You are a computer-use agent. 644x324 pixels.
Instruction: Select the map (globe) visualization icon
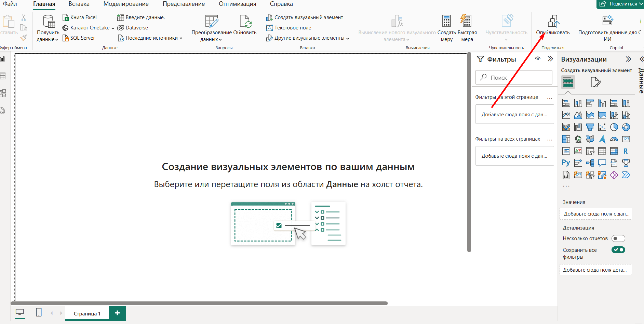(578, 139)
